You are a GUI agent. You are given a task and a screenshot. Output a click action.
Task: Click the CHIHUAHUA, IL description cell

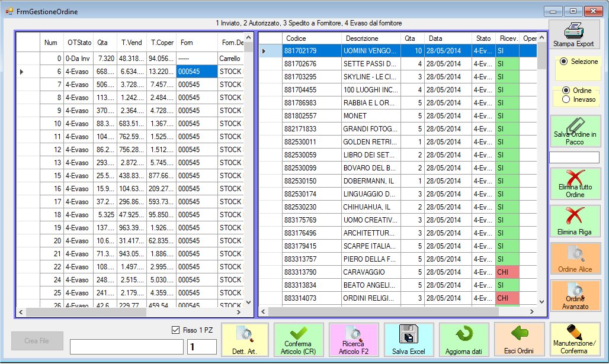(371, 207)
